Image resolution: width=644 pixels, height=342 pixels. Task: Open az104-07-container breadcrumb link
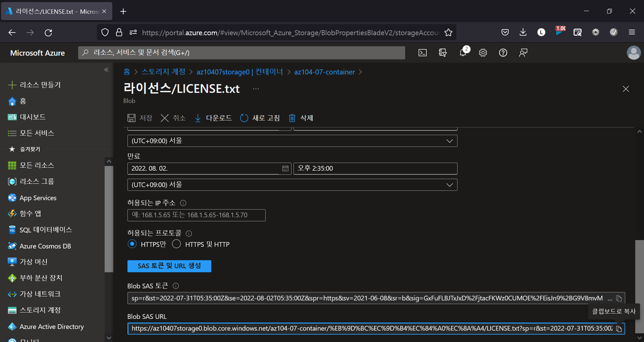324,72
